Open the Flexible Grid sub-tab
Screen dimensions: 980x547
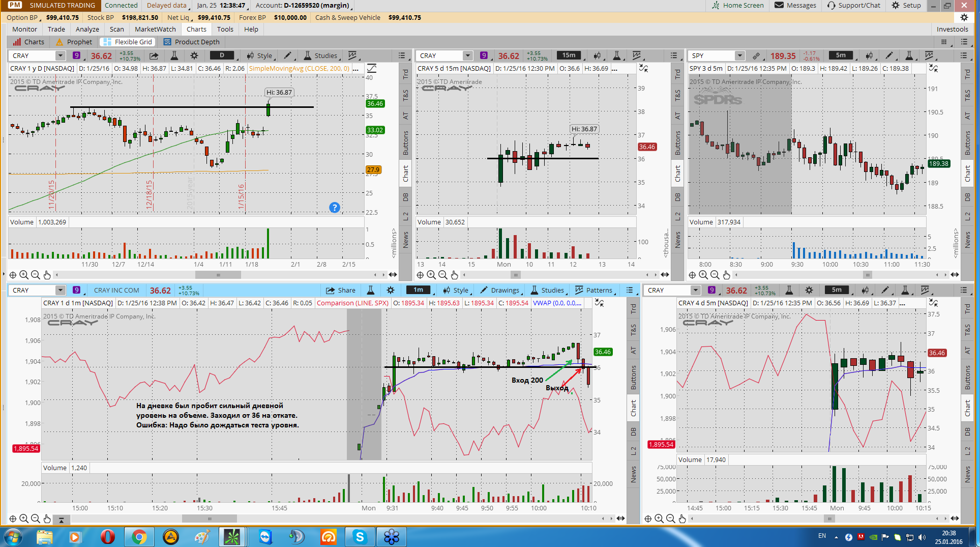[128, 42]
